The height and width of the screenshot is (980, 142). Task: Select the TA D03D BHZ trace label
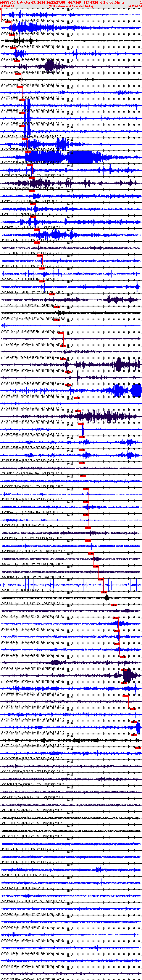(33, 188)
